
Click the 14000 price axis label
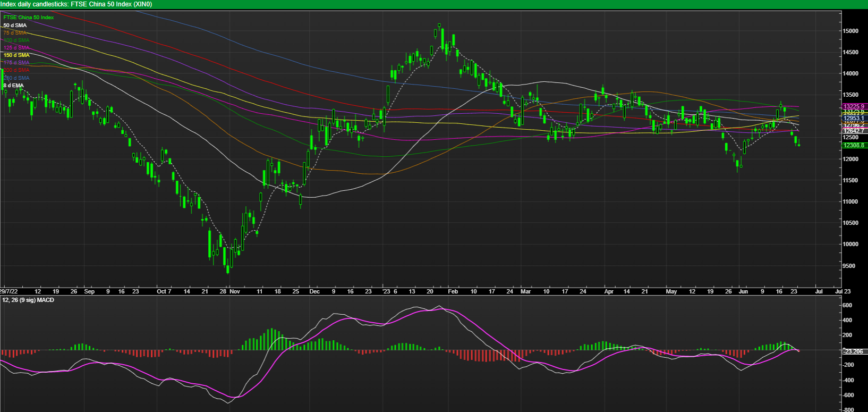tap(850, 74)
